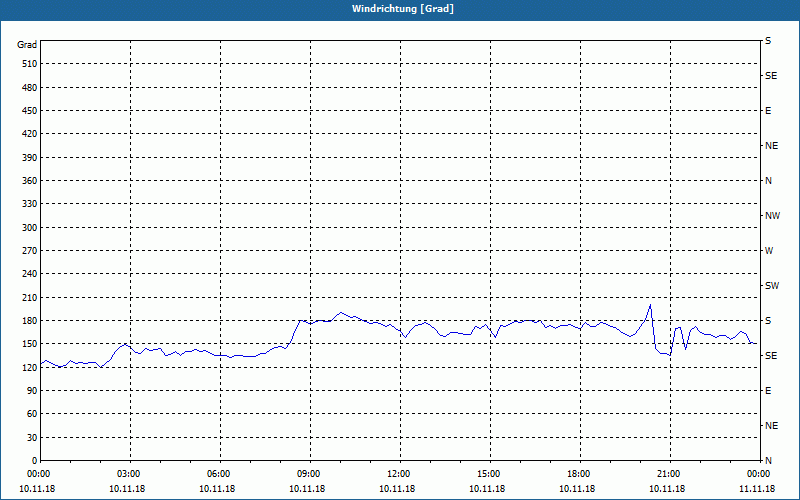
Task: Click the 00:00 label above date 11.11.18
Action: coord(759,474)
